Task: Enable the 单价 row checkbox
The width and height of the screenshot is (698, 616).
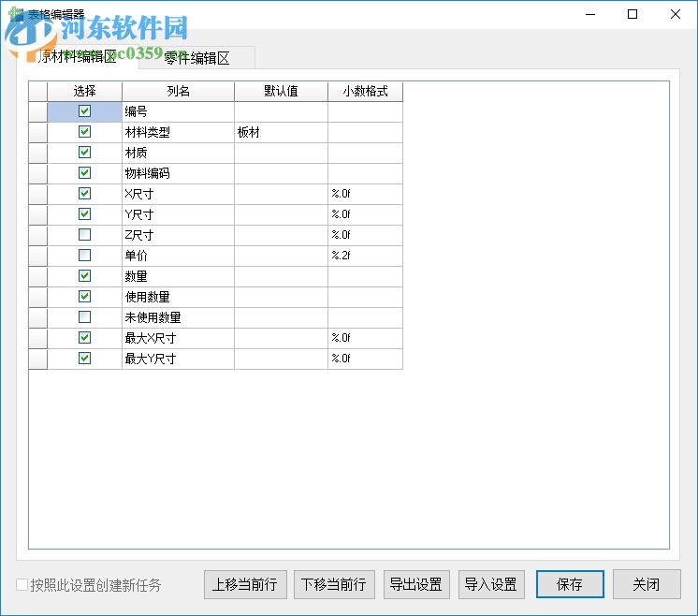Action: click(x=84, y=255)
